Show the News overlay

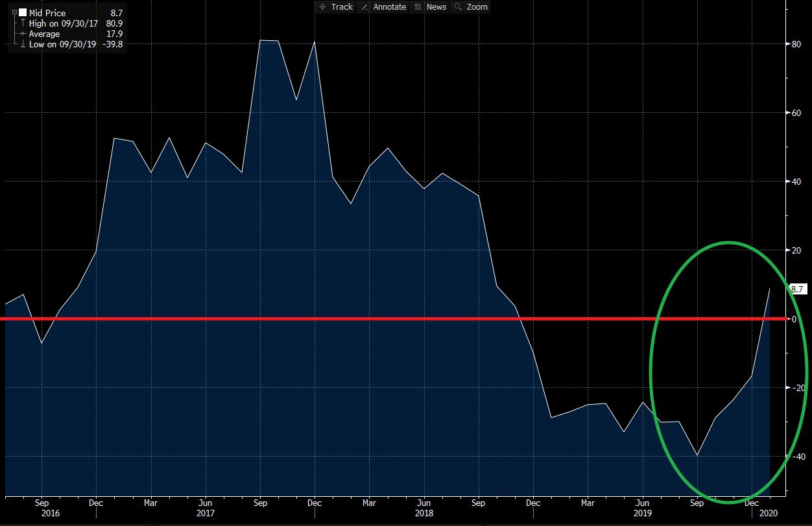(430, 6)
